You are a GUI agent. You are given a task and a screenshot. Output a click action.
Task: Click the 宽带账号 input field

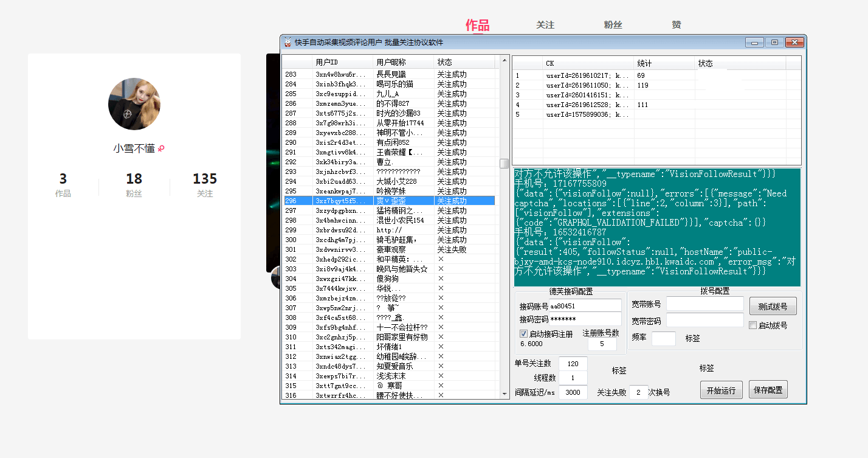coord(704,304)
